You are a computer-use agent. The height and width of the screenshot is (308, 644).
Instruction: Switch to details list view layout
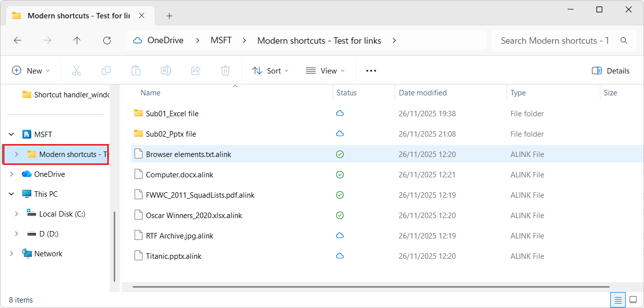618,300
